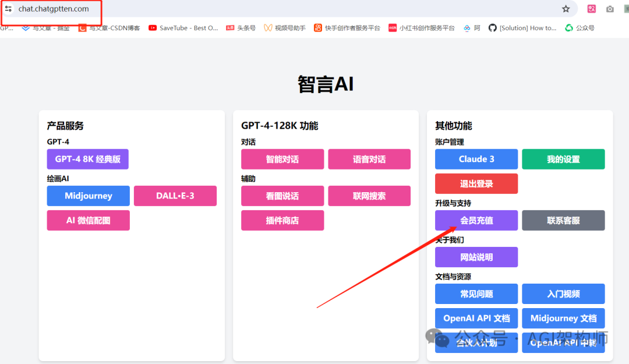Click 联系客服 to contact support
This screenshot has height=364, width=629.
click(563, 220)
